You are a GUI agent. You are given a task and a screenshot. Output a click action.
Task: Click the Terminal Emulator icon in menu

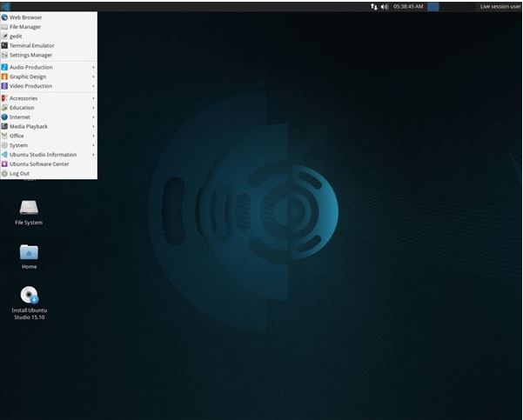pos(5,45)
